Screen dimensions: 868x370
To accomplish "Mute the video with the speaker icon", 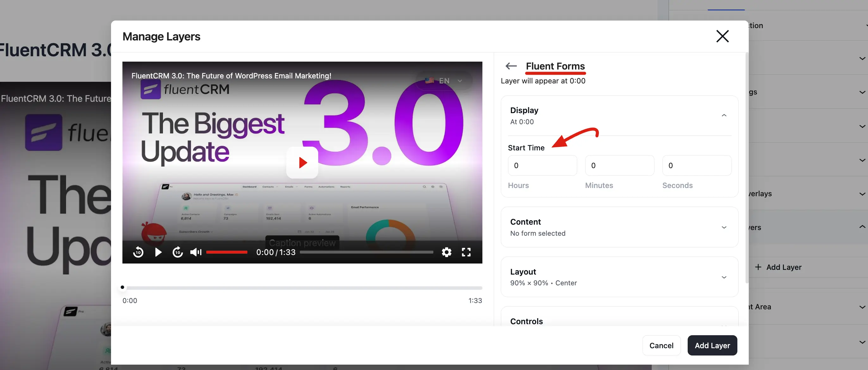I will pos(196,252).
